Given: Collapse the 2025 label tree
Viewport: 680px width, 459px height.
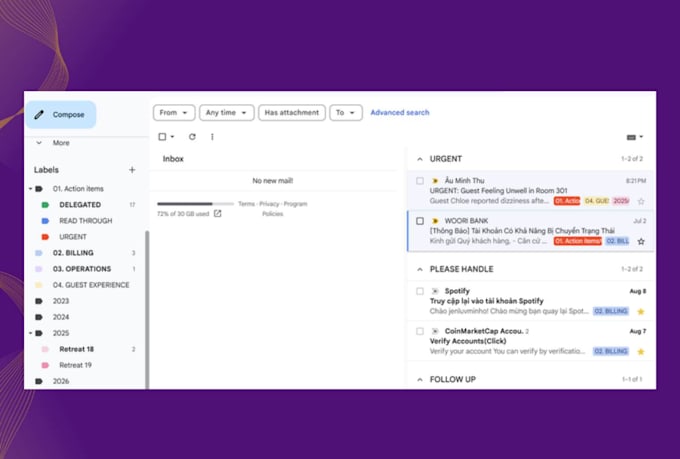Looking at the screenshot, I should (30, 333).
